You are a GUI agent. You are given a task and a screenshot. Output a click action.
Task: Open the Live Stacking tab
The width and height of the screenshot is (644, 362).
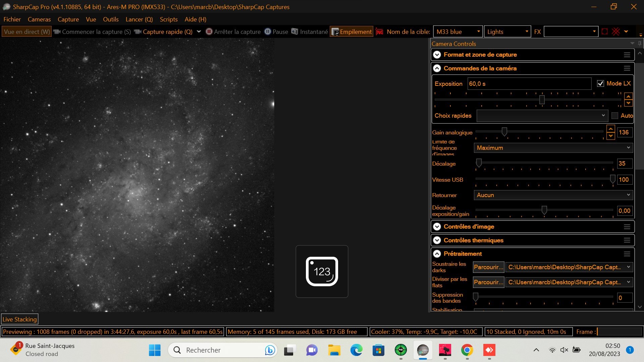[20, 319]
